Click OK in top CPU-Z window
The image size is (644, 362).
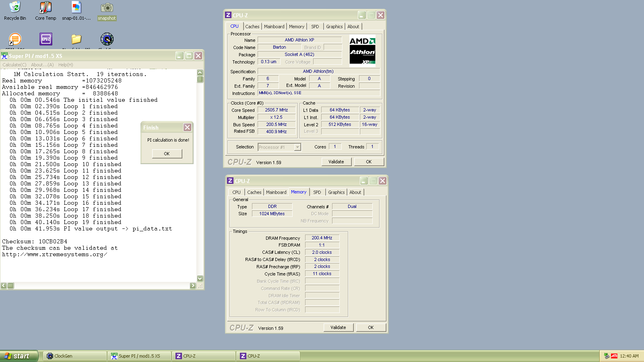(369, 162)
